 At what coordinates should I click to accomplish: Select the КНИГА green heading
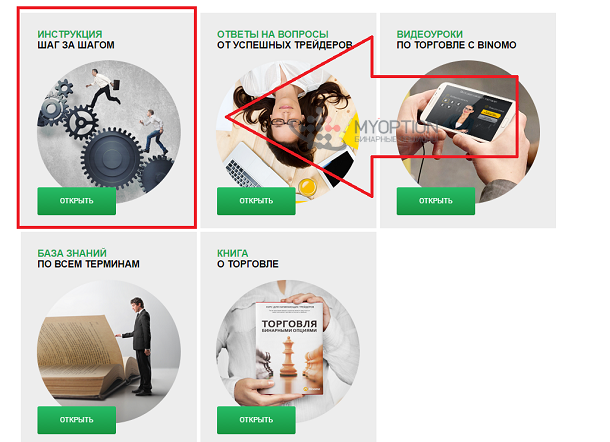233,253
